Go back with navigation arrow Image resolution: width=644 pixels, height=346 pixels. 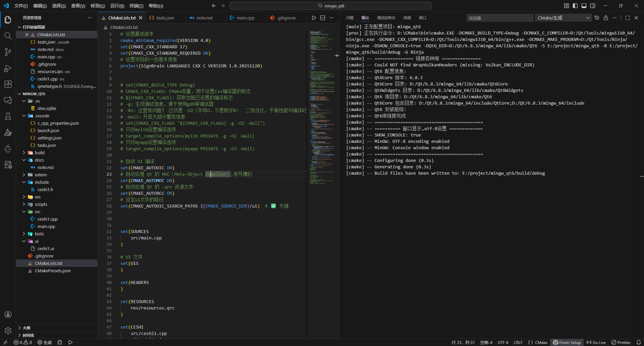click(214, 6)
